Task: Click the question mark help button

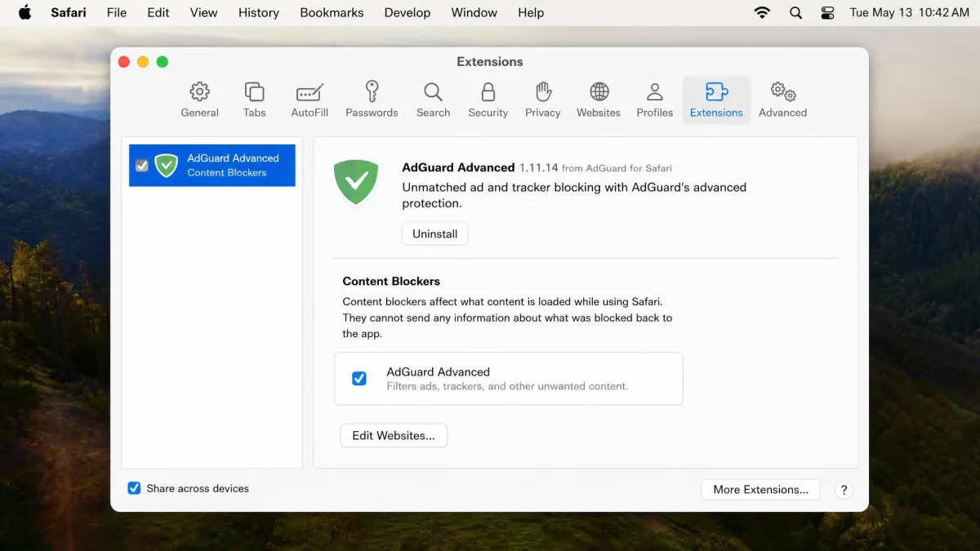Action: click(x=844, y=490)
